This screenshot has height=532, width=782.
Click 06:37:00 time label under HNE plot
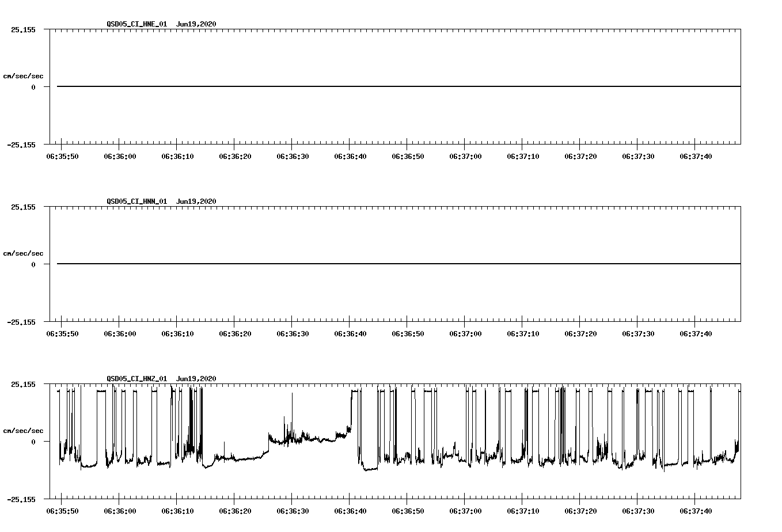465,157
